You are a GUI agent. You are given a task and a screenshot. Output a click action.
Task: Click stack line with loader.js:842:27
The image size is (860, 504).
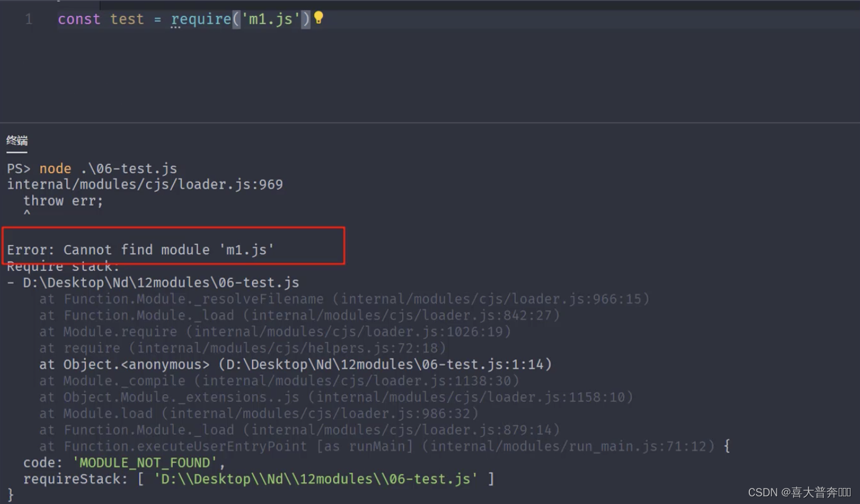299,315
